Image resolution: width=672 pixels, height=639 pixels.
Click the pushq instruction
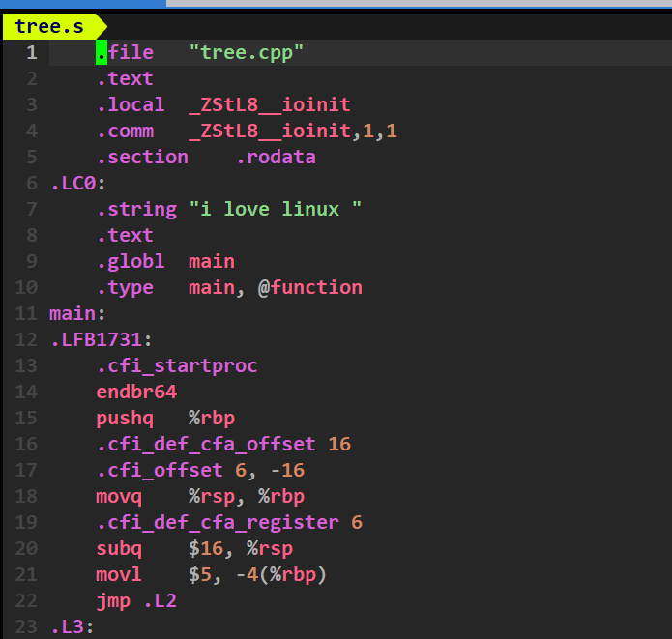[x=125, y=419]
